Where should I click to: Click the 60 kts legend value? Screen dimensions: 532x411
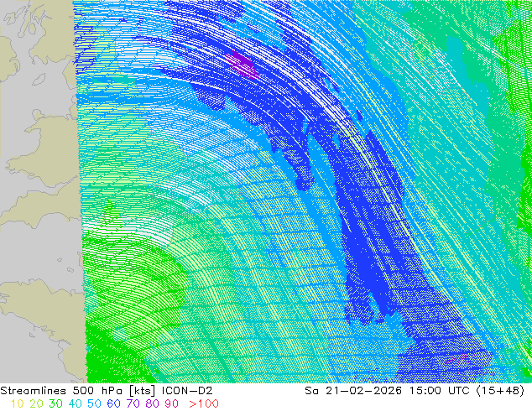[113, 404]
